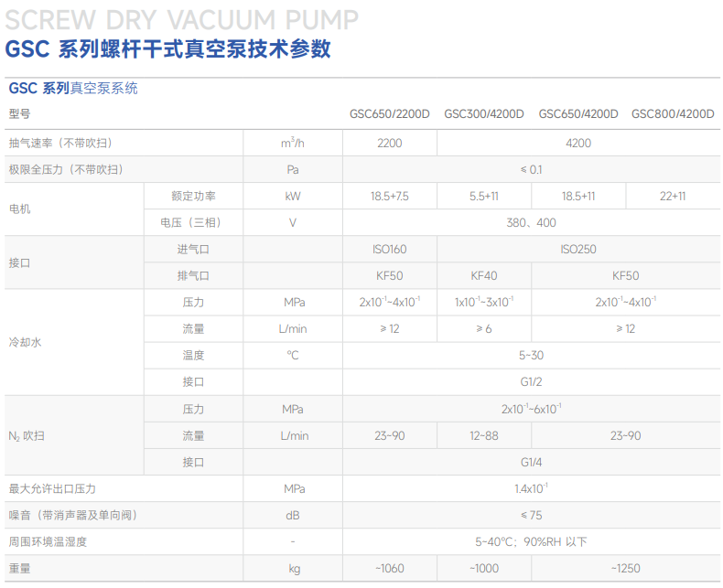Select the ISO160 inlet port cell
The image size is (723, 588).
click(x=389, y=250)
